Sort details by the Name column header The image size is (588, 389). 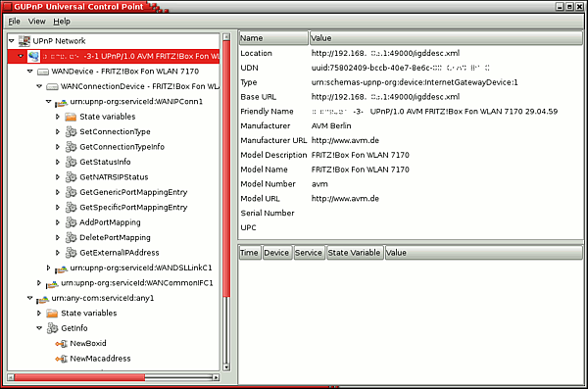[273, 38]
